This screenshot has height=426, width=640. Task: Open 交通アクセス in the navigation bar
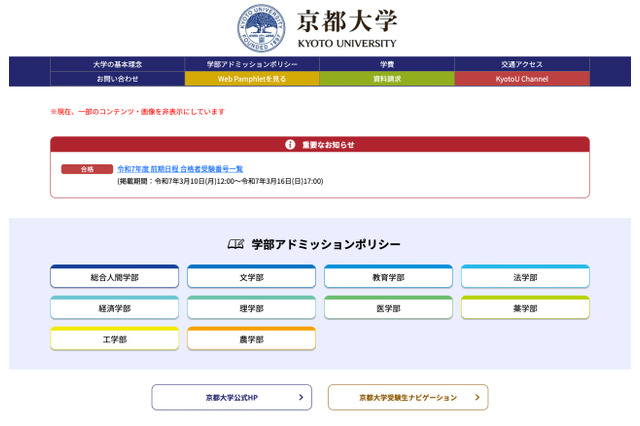[x=522, y=64]
